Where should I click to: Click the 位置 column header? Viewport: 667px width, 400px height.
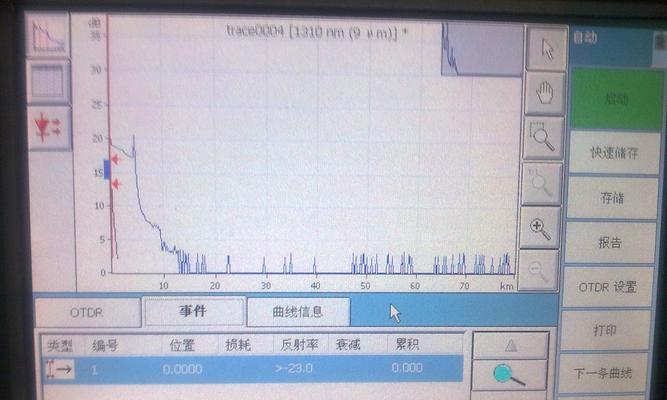pyautogui.click(x=182, y=345)
